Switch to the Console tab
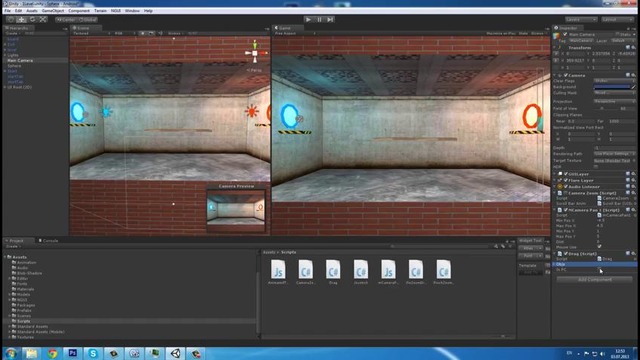This screenshot has height=360, width=640. (48, 241)
